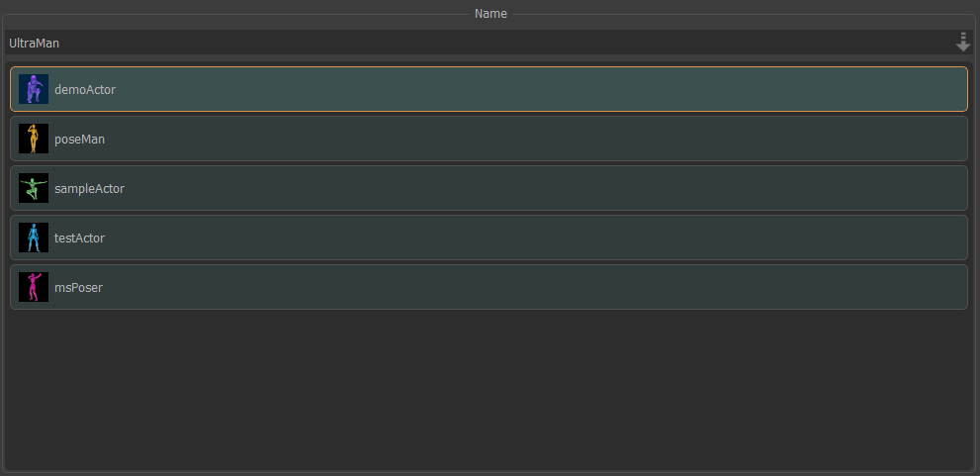Select the poseMan text label
Screen dimensions: 980x476
click(79, 140)
